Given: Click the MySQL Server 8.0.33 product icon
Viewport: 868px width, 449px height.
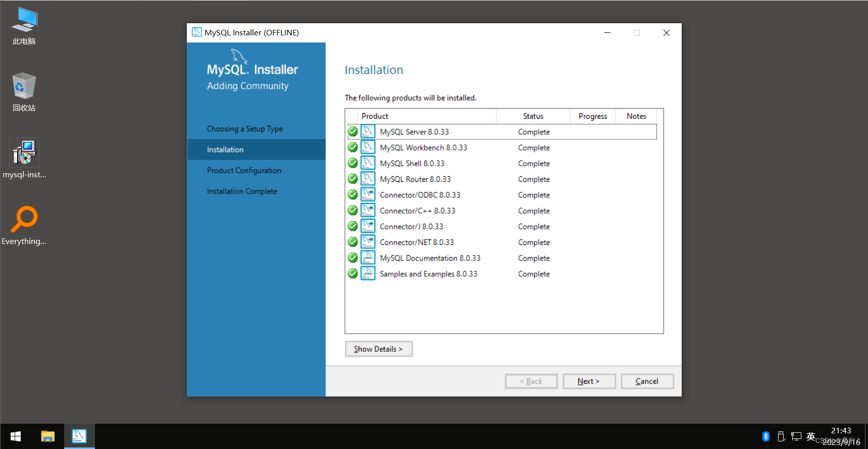Looking at the screenshot, I should pyautogui.click(x=368, y=131).
